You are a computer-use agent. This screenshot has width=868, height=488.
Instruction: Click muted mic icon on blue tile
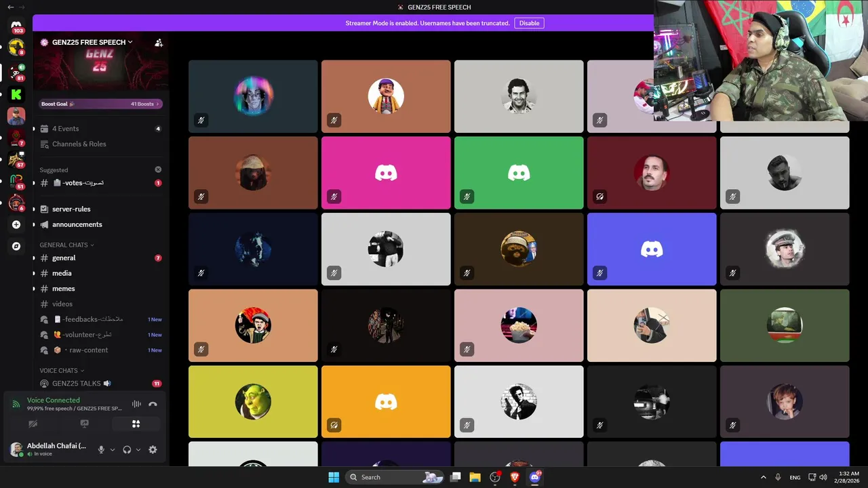(x=599, y=273)
